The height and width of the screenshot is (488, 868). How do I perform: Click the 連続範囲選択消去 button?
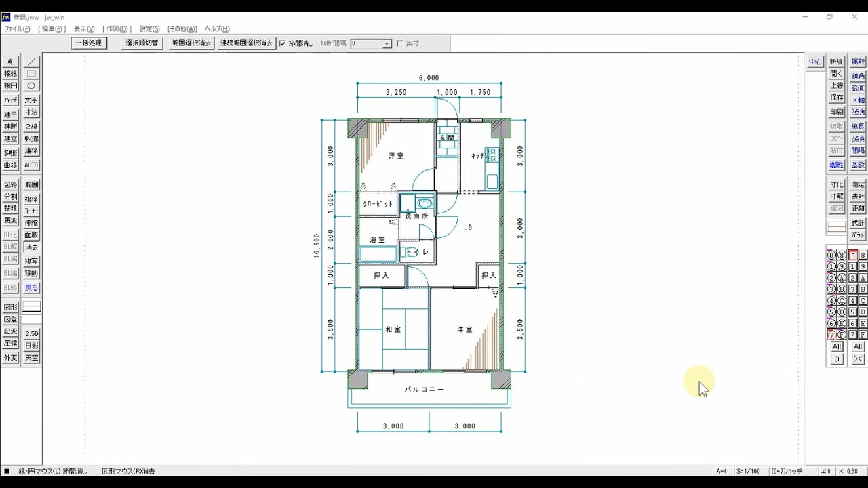[x=246, y=43]
